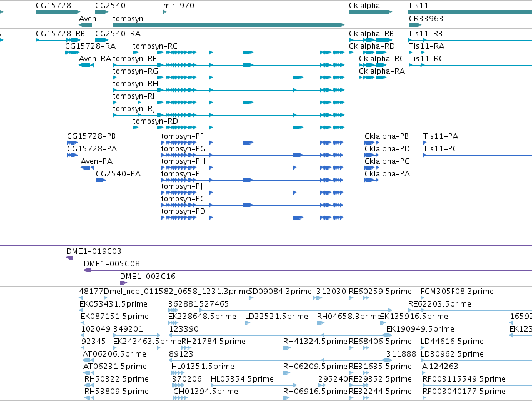The height and width of the screenshot is (401, 532).
Task: Click the Tis11-RA transcript label
Action: click(426, 46)
